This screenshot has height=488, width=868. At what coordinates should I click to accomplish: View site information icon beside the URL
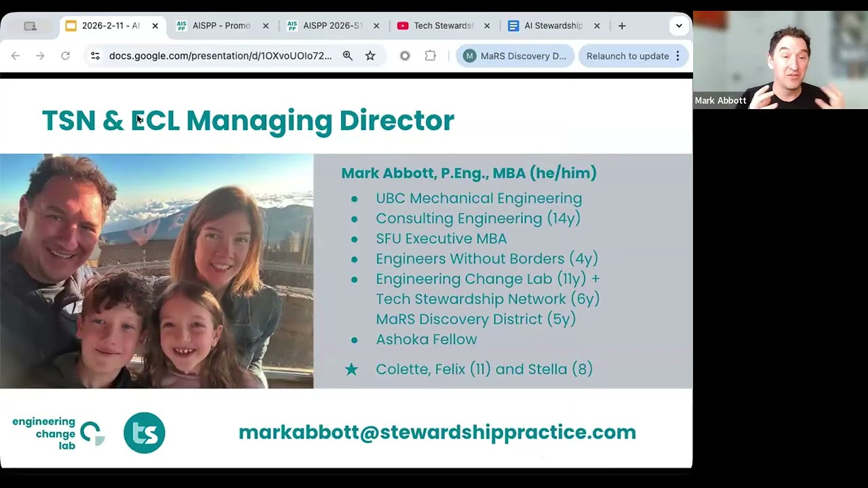coord(95,56)
